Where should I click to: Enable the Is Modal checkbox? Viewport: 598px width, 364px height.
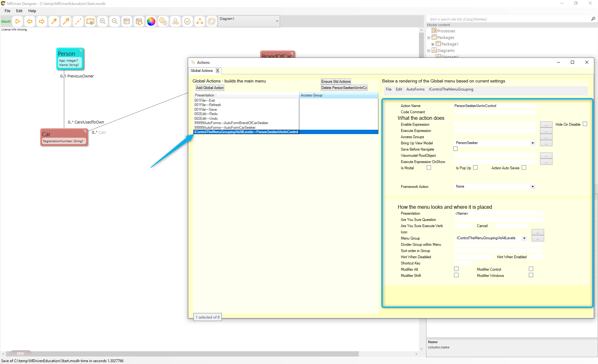(429, 168)
